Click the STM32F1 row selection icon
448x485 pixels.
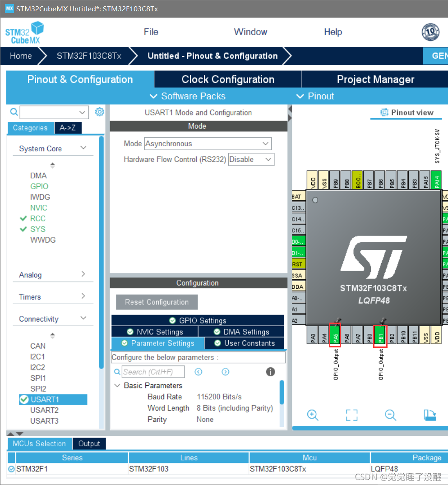point(11,469)
